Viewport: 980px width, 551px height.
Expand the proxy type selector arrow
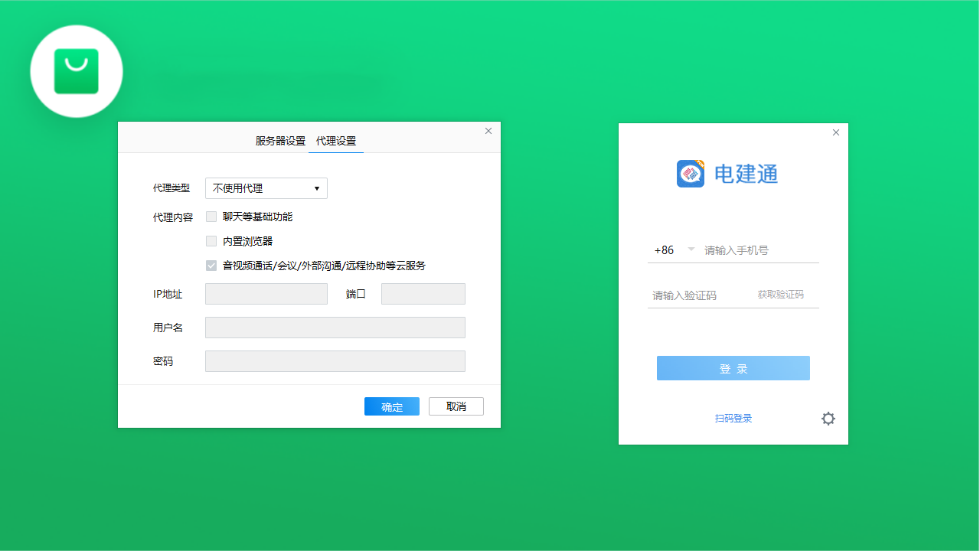pyautogui.click(x=316, y=187)
